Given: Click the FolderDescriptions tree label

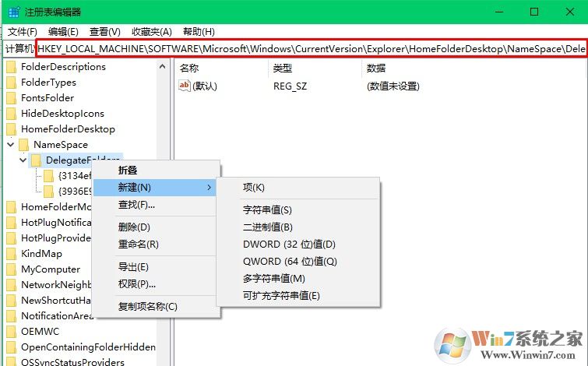Looking at the screenshot, I should 63,67.
